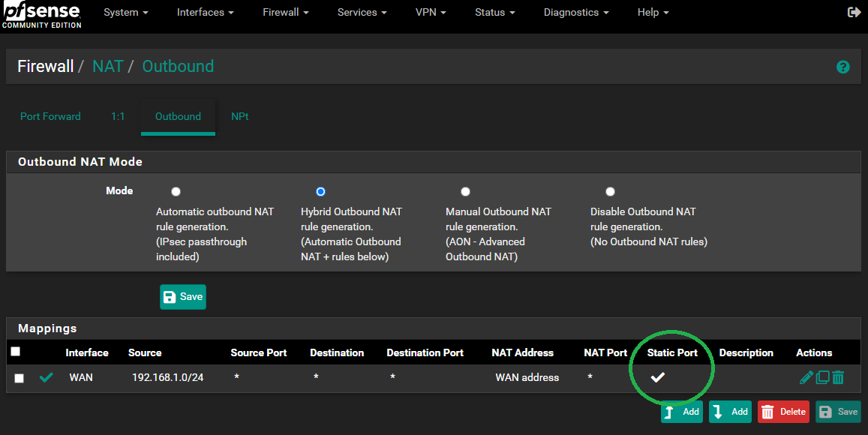Click the logout icon in top bar

click(x=854, y=12)
